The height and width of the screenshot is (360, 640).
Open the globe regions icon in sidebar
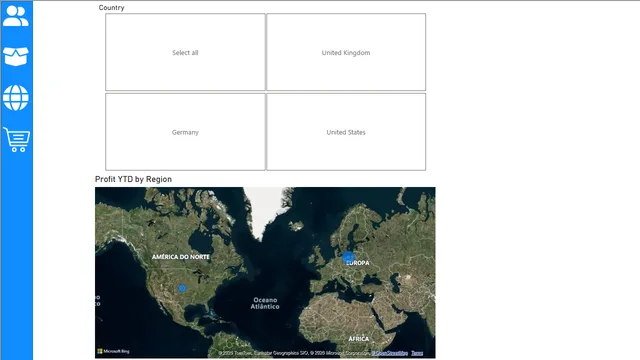point(16,98)
